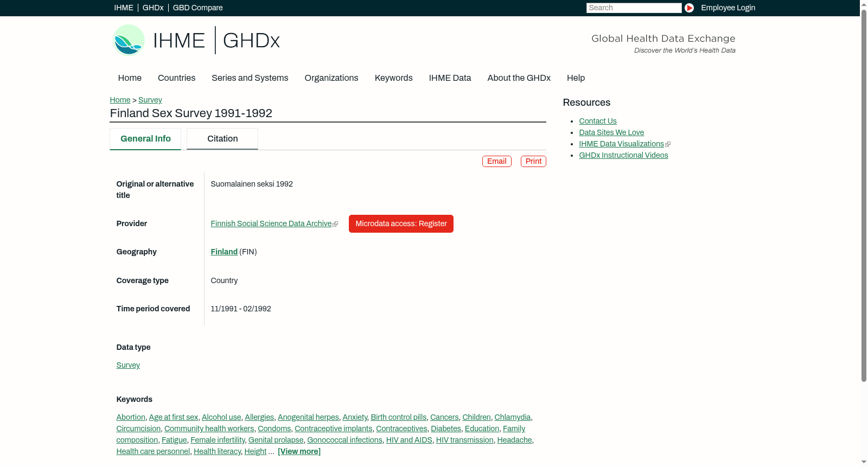
Task: Click the Survey data type link
Action: (x=128, y=365)
